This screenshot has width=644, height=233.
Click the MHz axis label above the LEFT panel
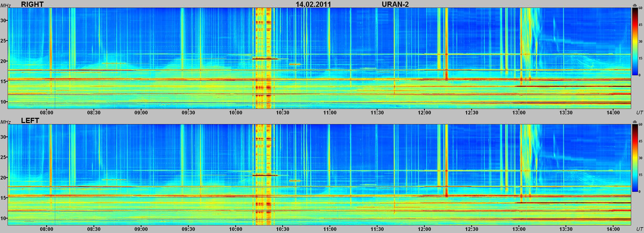(x=6, y=122)
